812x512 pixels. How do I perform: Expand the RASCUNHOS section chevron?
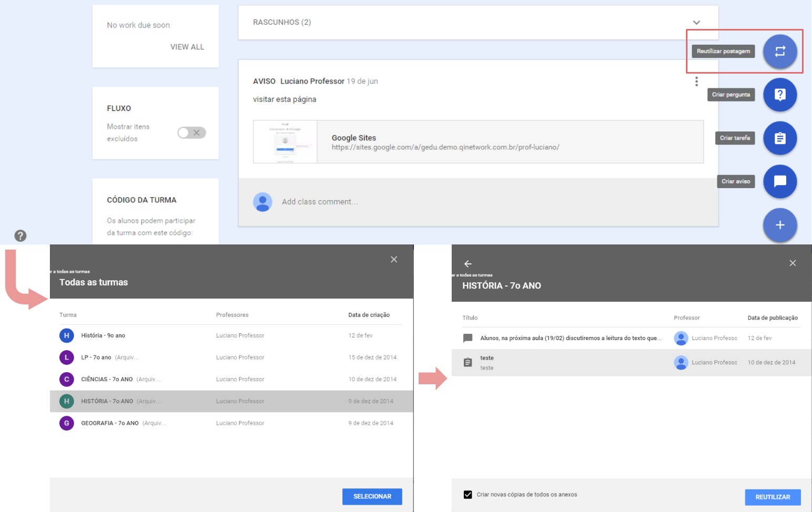coord(696,23)
